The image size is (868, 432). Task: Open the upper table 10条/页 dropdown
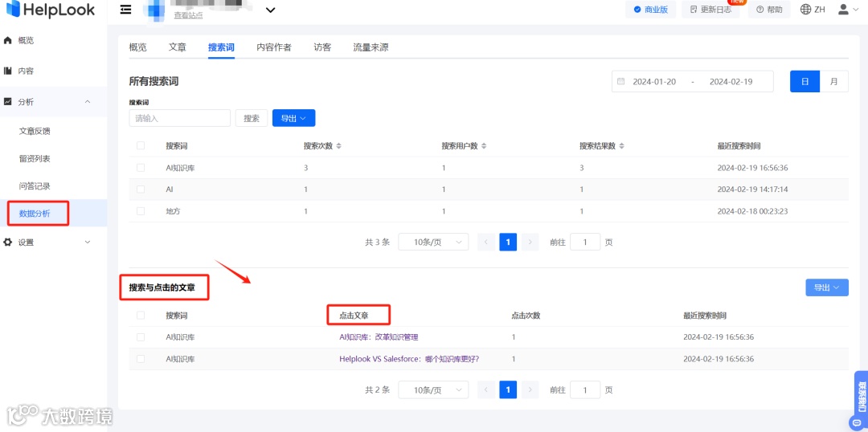click(x=433, y=242)
